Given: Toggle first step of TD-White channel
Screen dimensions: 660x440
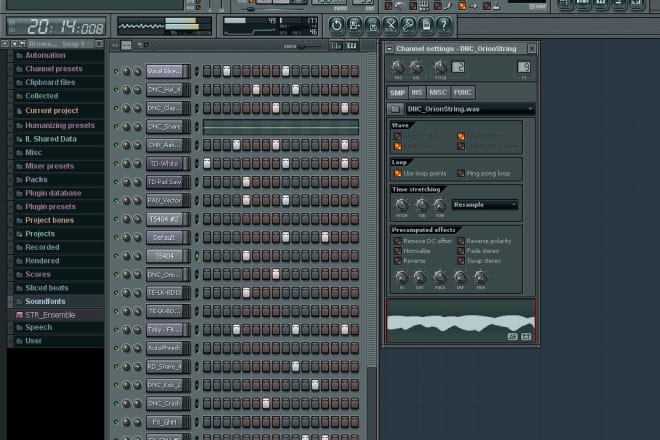Looking at the screenshot, I should 207,163.
